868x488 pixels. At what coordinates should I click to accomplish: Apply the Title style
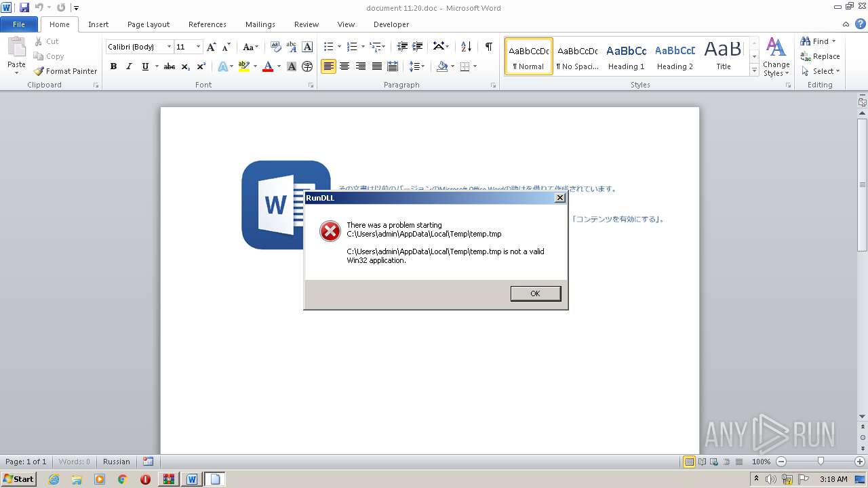724,56
